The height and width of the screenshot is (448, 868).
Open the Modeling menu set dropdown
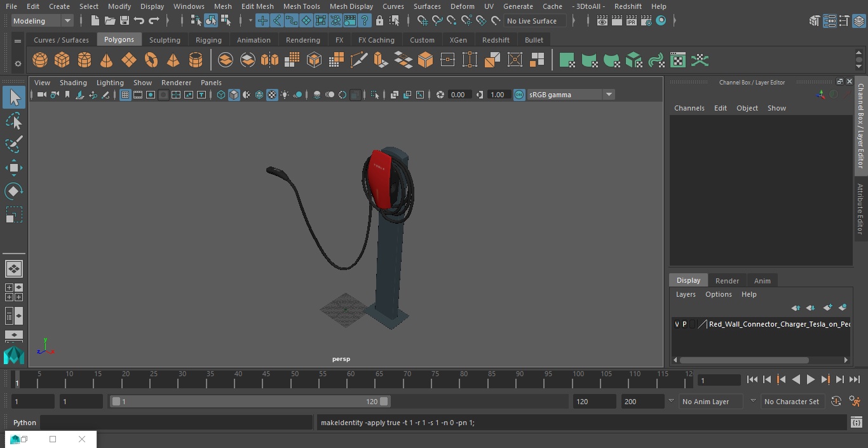tap(43, 21)
